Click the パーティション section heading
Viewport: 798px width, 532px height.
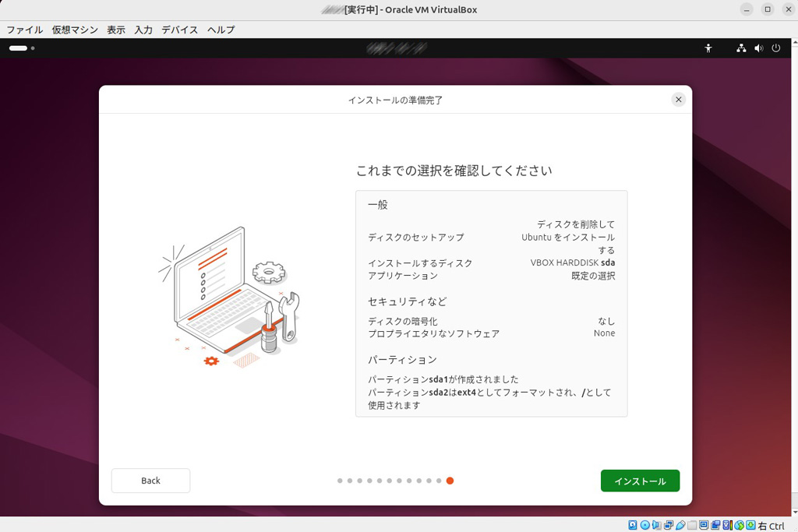[403, 360]
